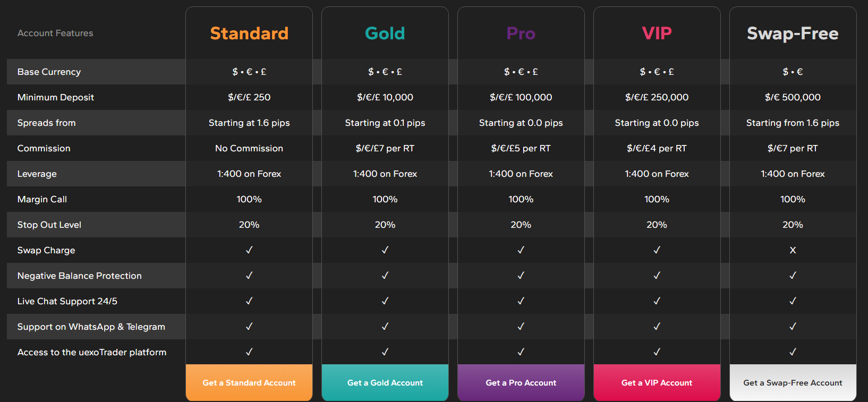868x402 pixels.
Task: Select the Gold column heading
Action: (x=385, y=33)
